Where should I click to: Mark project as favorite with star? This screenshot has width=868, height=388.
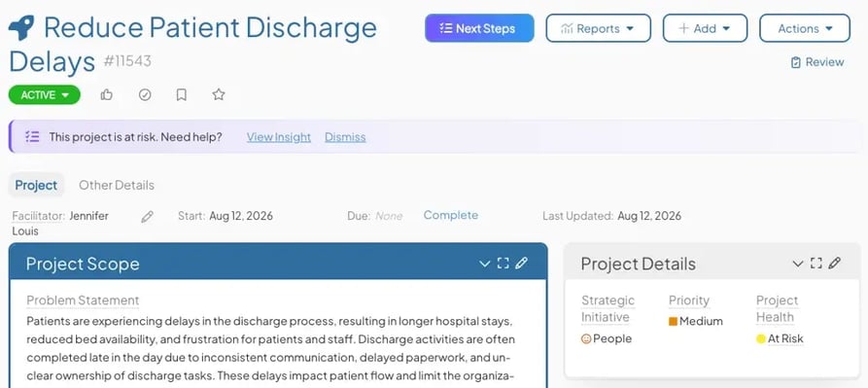(x=219, y=94)
